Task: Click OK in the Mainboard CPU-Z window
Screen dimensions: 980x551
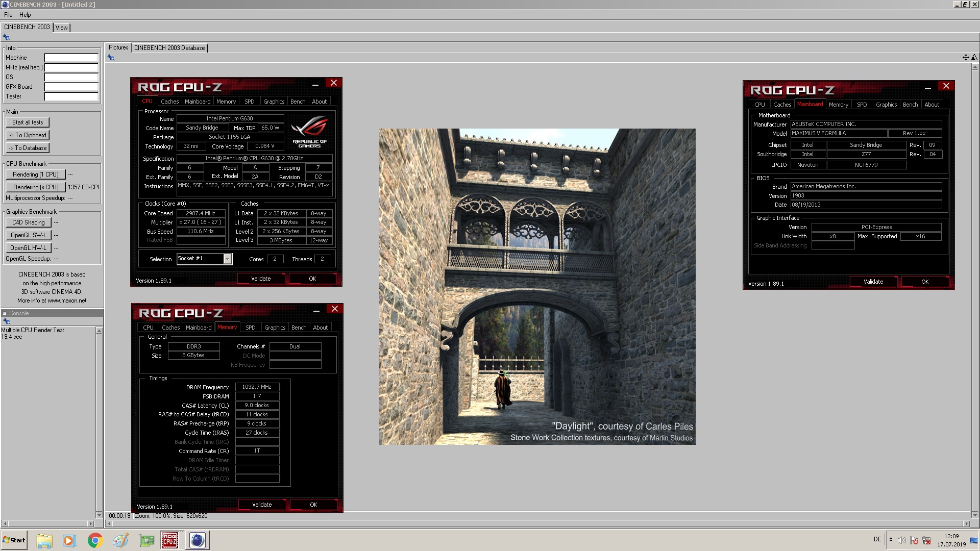Action: tap(925, 282)
